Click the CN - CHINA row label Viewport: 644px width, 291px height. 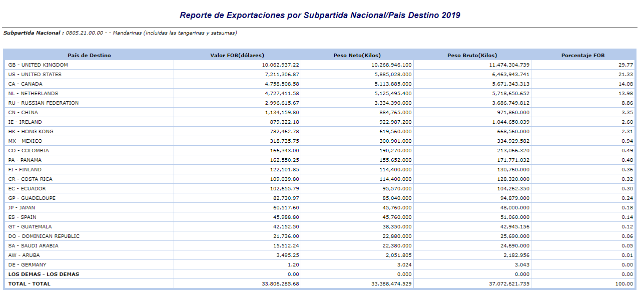23,113
